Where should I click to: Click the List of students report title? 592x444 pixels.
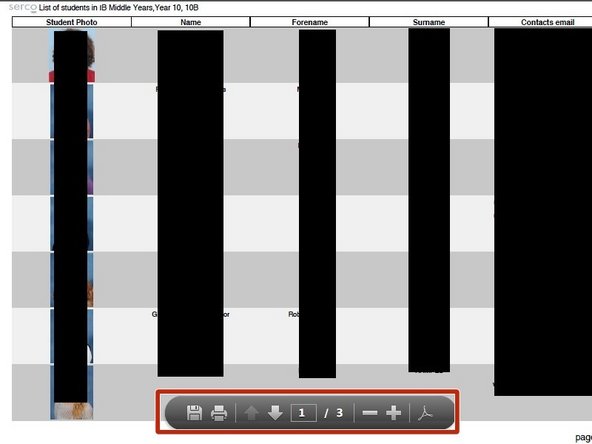coord(119,8)
